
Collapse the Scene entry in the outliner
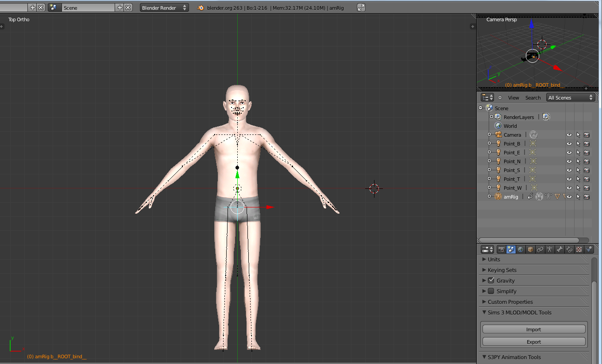tap(480, 108)
